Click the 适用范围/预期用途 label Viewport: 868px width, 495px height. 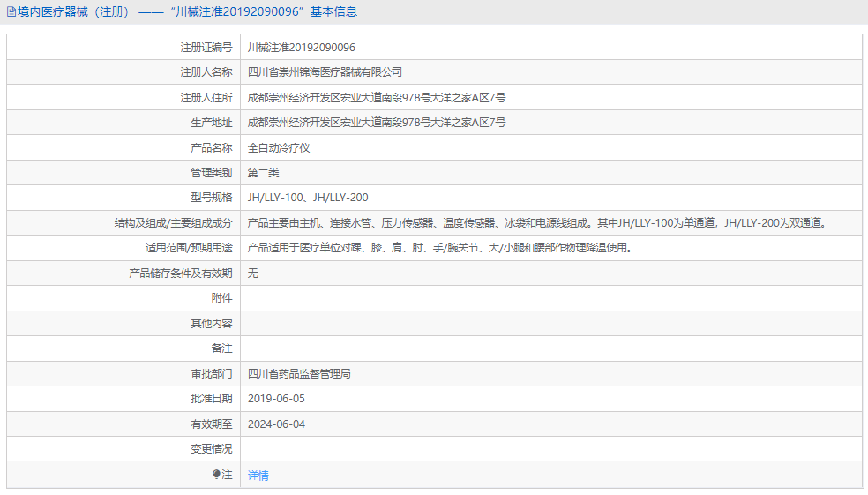[189, 248]
